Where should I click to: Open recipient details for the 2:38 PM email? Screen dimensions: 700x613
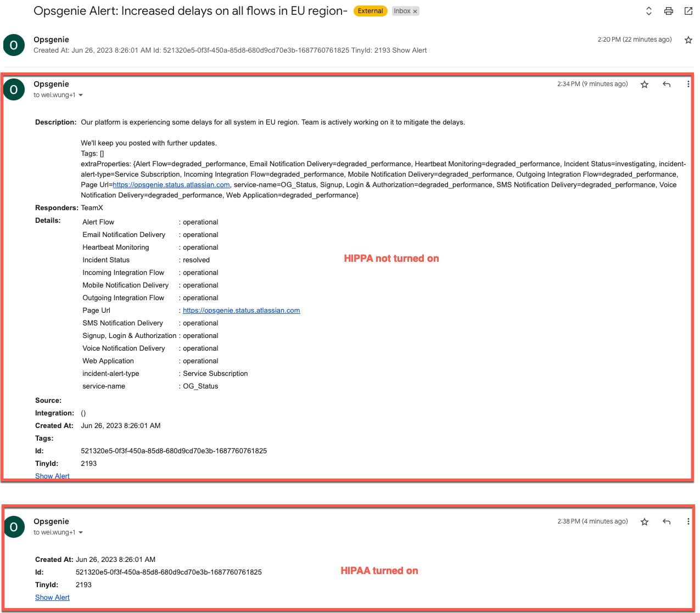point(80,532)
